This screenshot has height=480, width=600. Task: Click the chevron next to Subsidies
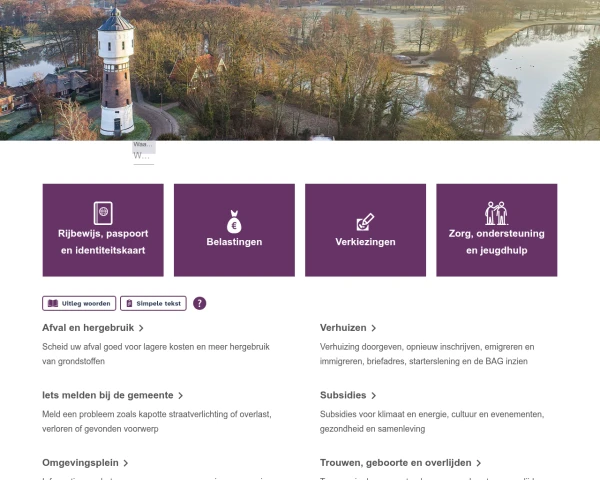tap(373, 395)
